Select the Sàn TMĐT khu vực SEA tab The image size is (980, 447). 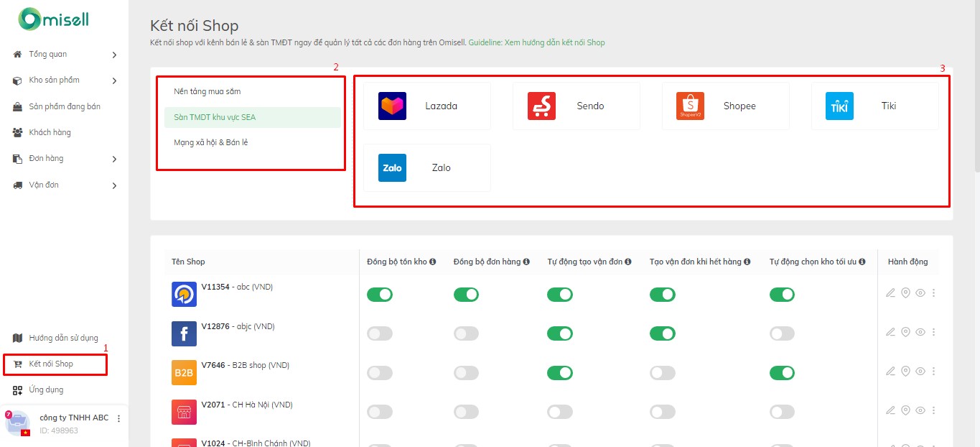[x=252, y=117]
